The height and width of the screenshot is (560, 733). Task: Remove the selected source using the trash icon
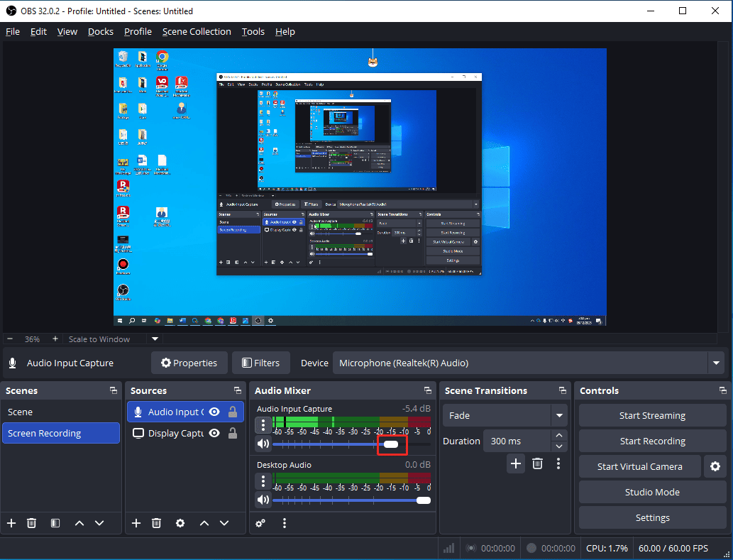(156, 523)
